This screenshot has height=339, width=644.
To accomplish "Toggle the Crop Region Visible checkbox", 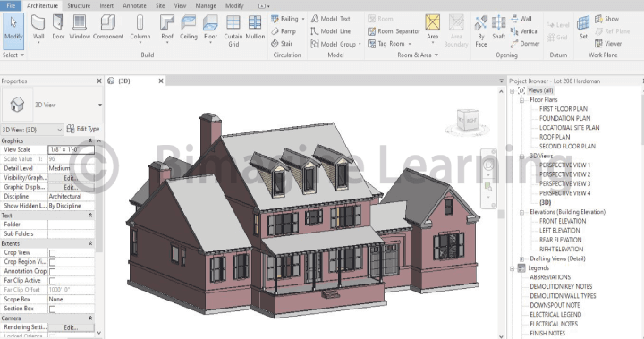I will click(52, 262).
